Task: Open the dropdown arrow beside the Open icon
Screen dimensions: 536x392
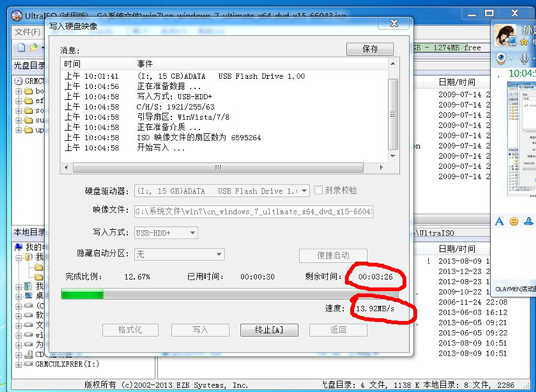Action: pyautogui.click(x=43, y=47)
